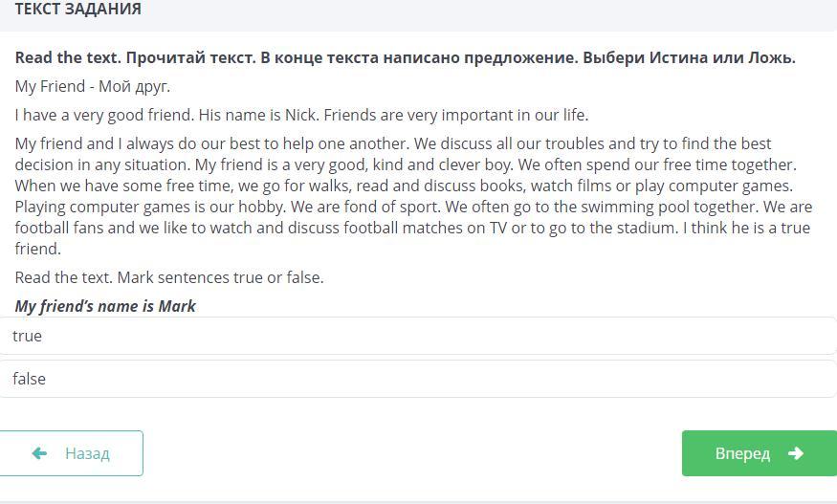Choose the "false" answer option
The width and height of the screenshot is (837, 504).
[417, 379]
